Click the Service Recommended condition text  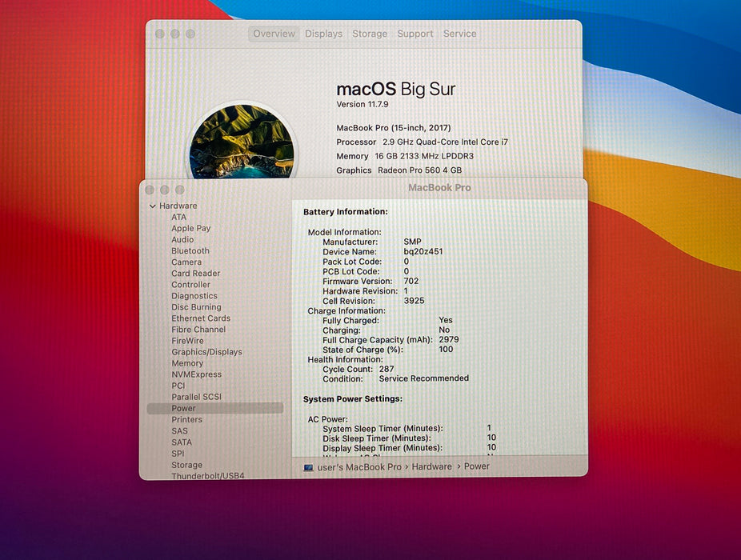(424, 378)
